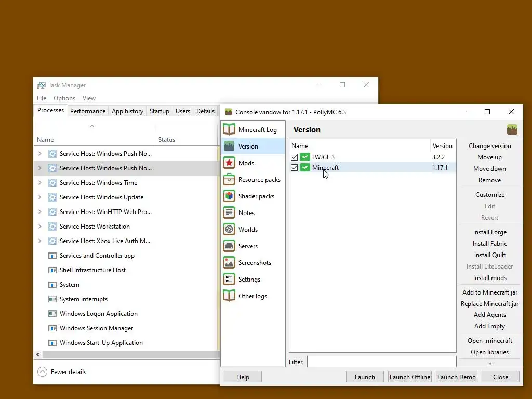Image resolution: width=532 pixels, height=399 pixels.
Task: Select the Version page grass-block icon
Action: (229, 146)
